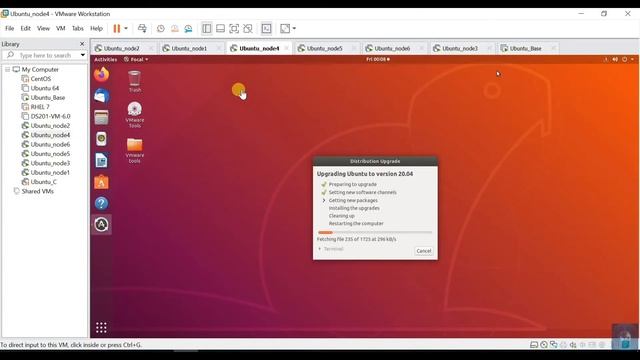Open the VM menu
Viewport: 640px width, 360px height.
pos(60,29)
